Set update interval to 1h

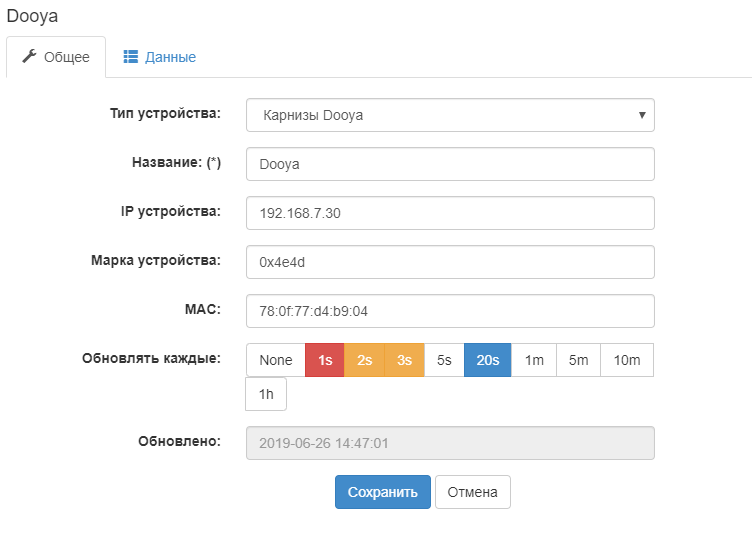(x=266, y=394)
